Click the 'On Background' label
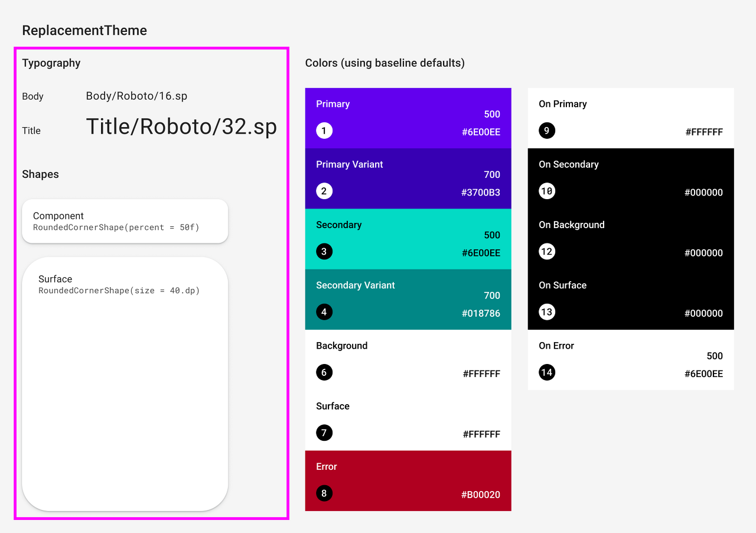This screenshot has width=756, height=533. (x=572, y=225)
